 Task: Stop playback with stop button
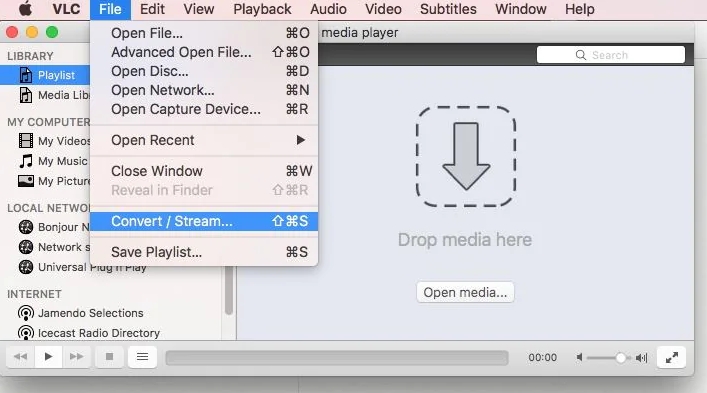point(109,357)
